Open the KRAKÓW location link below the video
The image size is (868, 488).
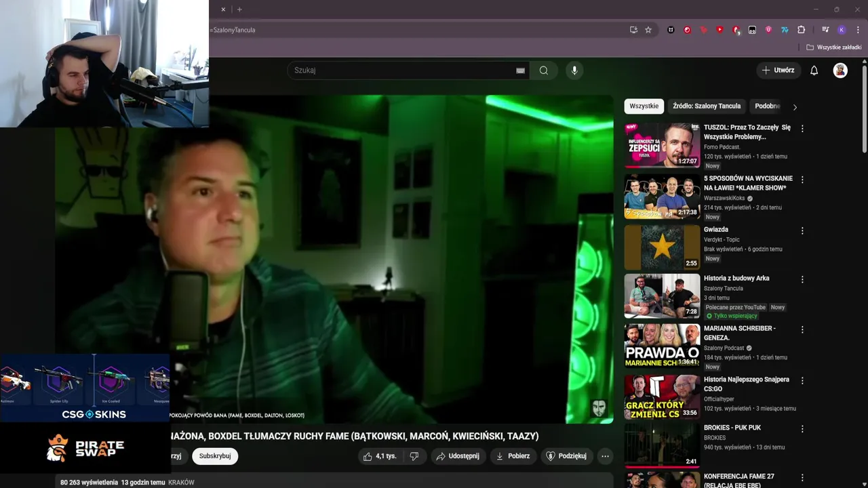coord(181,483)
